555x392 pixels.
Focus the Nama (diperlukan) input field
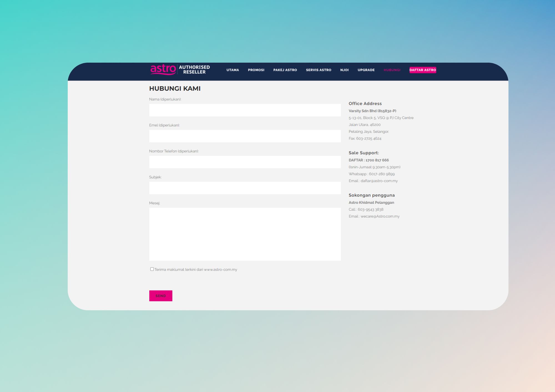(x=245, y=110)
